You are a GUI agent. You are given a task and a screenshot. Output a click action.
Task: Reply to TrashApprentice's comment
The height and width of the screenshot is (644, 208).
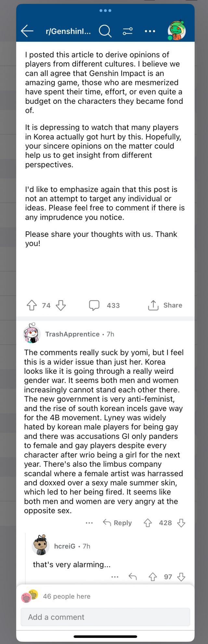117,523
